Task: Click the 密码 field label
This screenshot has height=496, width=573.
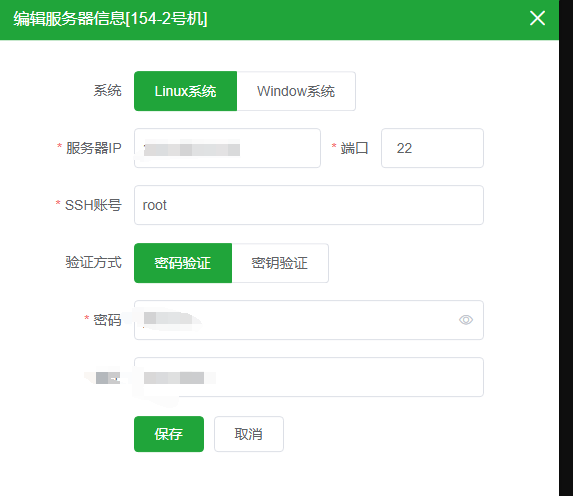Action: coord(107,320)
